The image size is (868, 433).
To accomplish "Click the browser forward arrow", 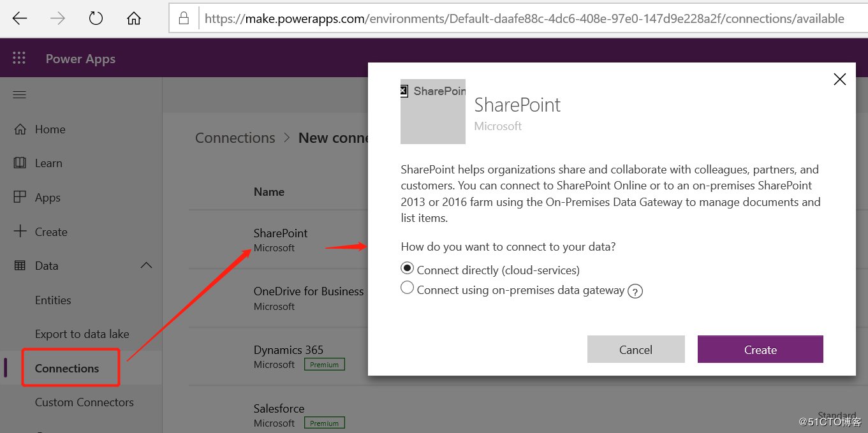I will coord(58,18).
